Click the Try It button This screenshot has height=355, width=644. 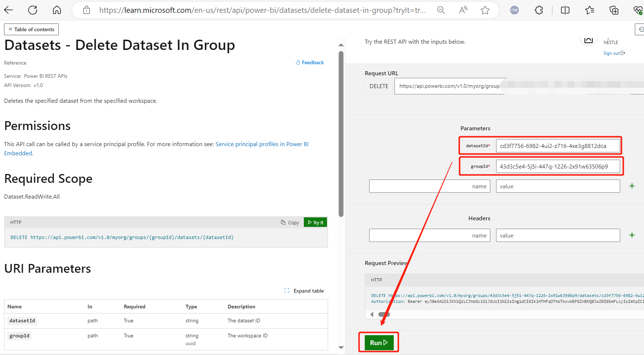pyautogui.click(x=316, y=222)
